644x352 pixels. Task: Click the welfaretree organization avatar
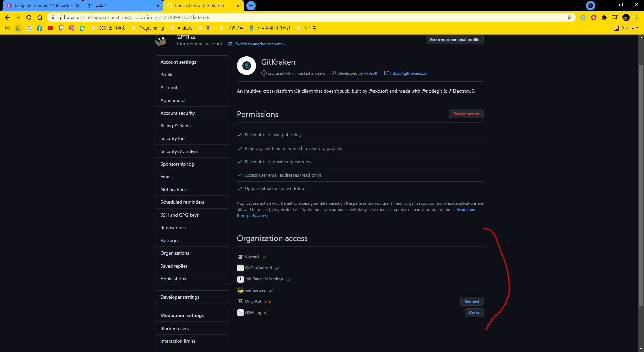coord(240,290)
